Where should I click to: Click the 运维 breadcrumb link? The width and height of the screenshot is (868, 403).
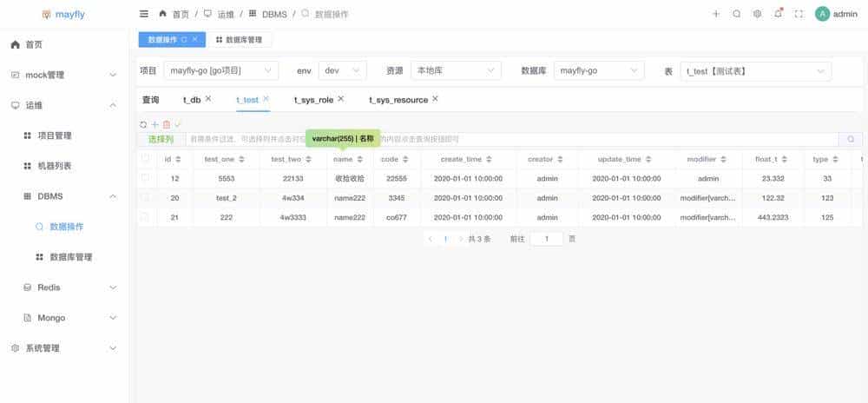point(226,15)
